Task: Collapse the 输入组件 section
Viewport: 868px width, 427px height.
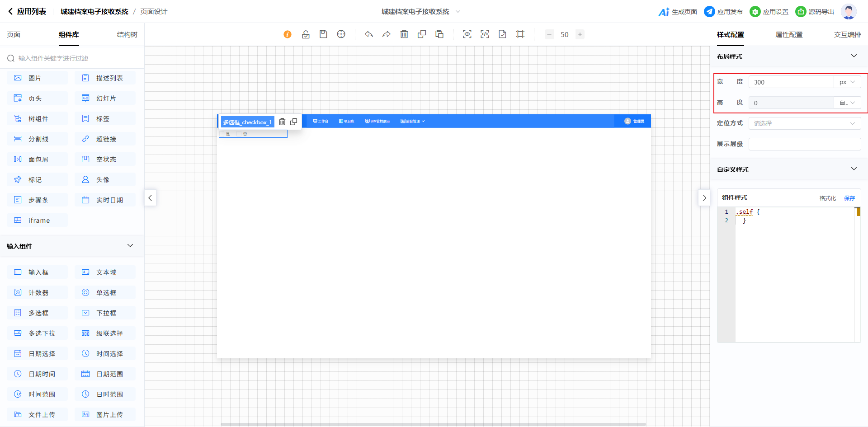Action: point(130,246)
